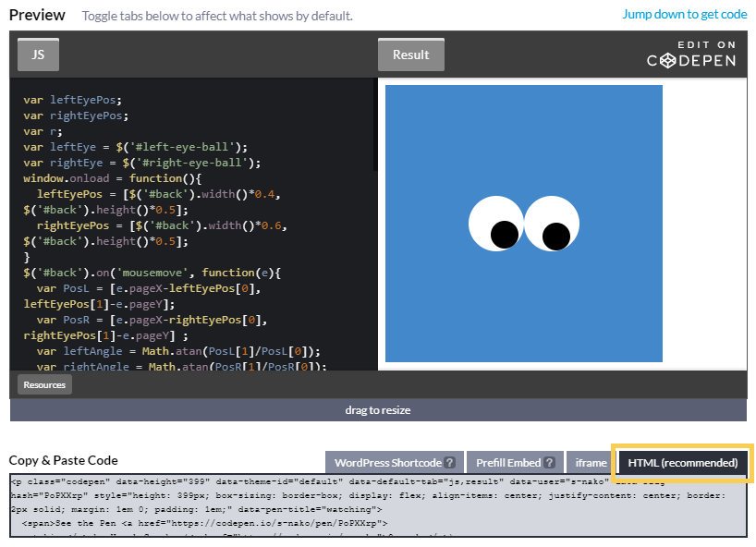
Task: Open Prefill Embed help question icon
Action: (549, 463)
